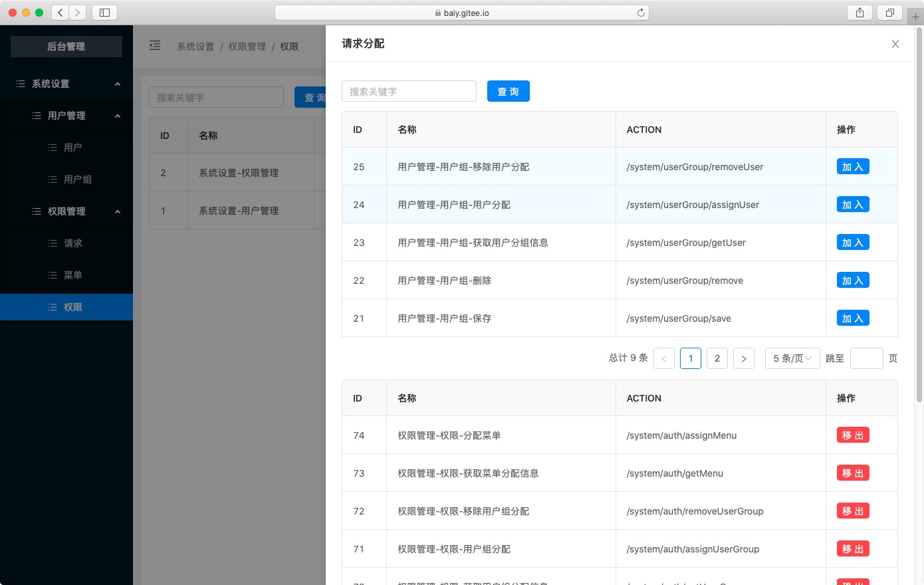The height and width of the screenshot is (585, 924).
Task: Click 系统设置-用户管理 row in background table
Action: coord(238,211)
